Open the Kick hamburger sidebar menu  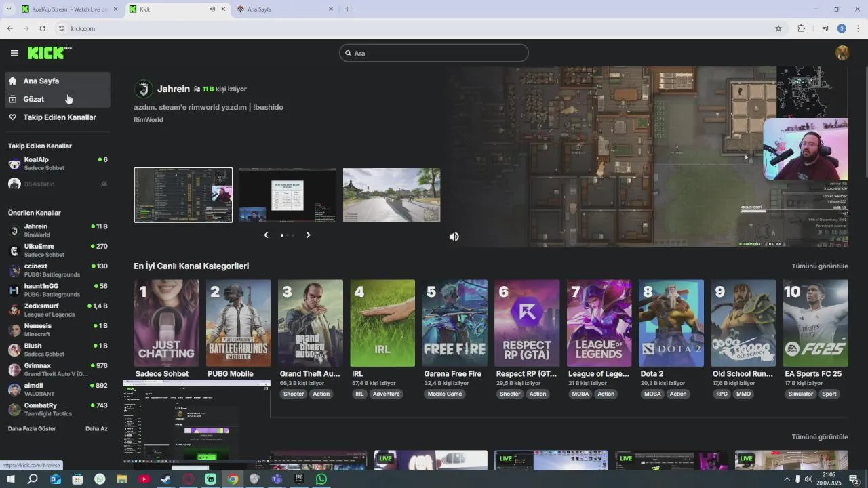(14, 53)
